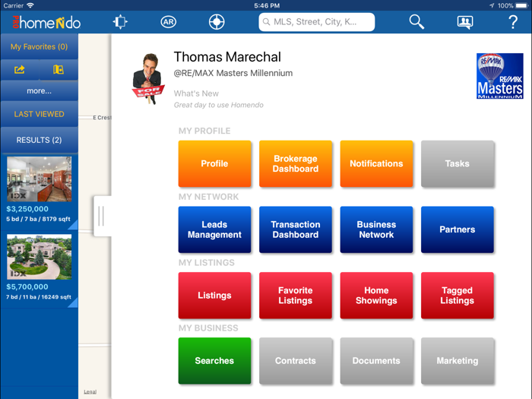This screenshot has height=399, width=532.
Task: Open the Contracts tile
Action: 296,361
